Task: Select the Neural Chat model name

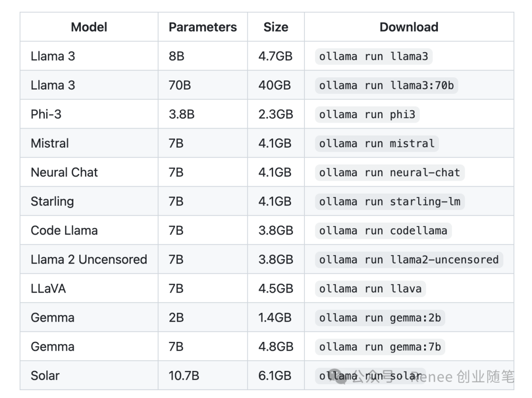Action: tap(64, 172)
